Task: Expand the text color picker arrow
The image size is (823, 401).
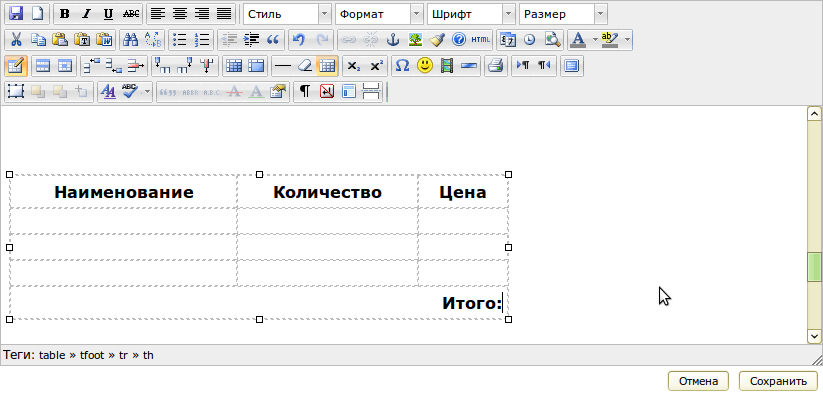Action: click(x=595, y=40)
